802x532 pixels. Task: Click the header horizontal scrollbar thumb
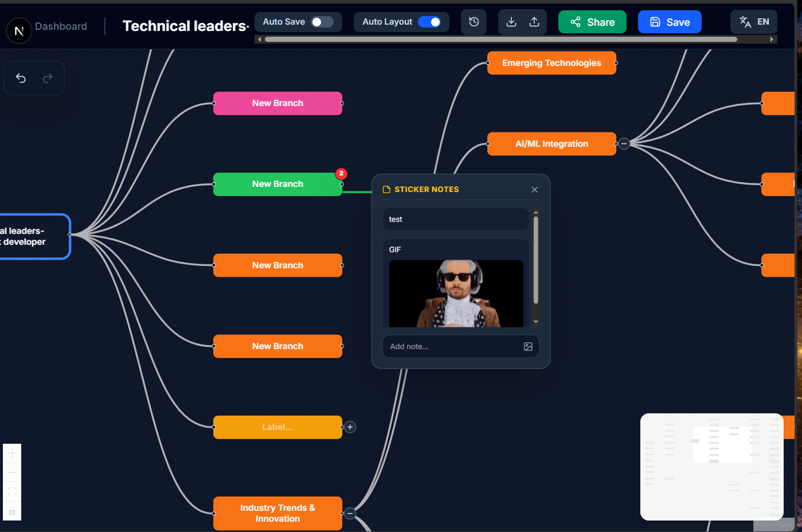(500, 40)
